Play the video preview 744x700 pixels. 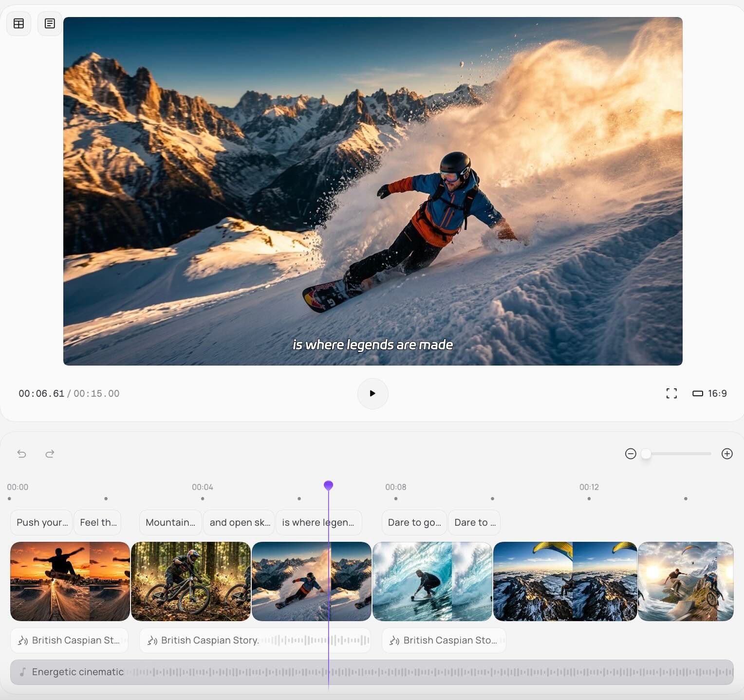(372, 393)
